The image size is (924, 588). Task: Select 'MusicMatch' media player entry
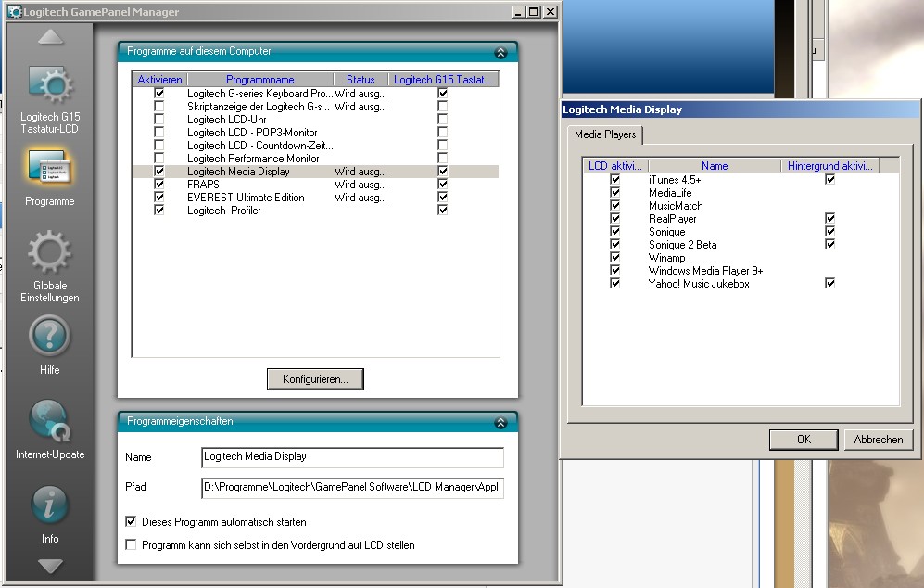pyautogui.click(x=676, y=205)
